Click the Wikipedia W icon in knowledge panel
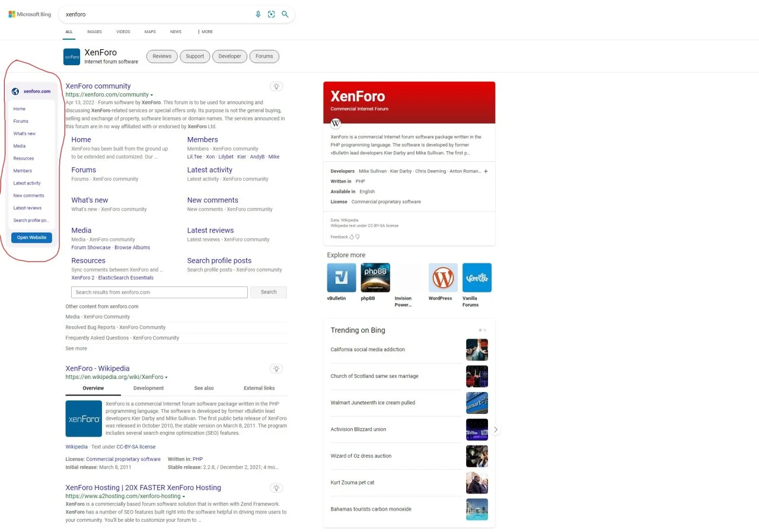Viewport: 759px width, 532px height. 336,123
